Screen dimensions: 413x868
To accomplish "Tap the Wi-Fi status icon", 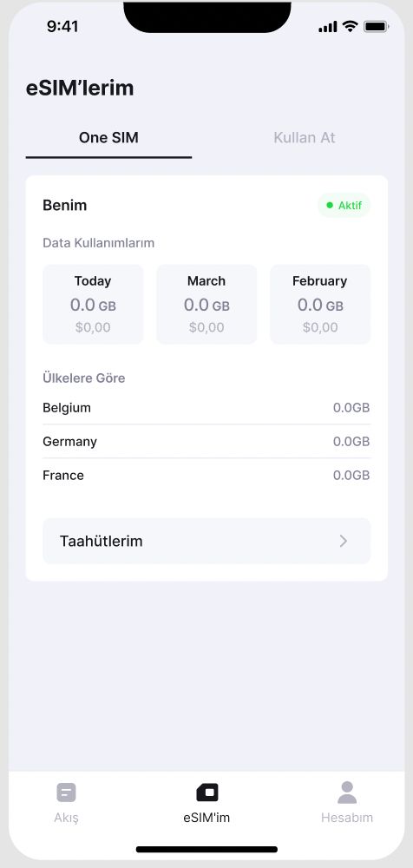I will pos(350,26).
